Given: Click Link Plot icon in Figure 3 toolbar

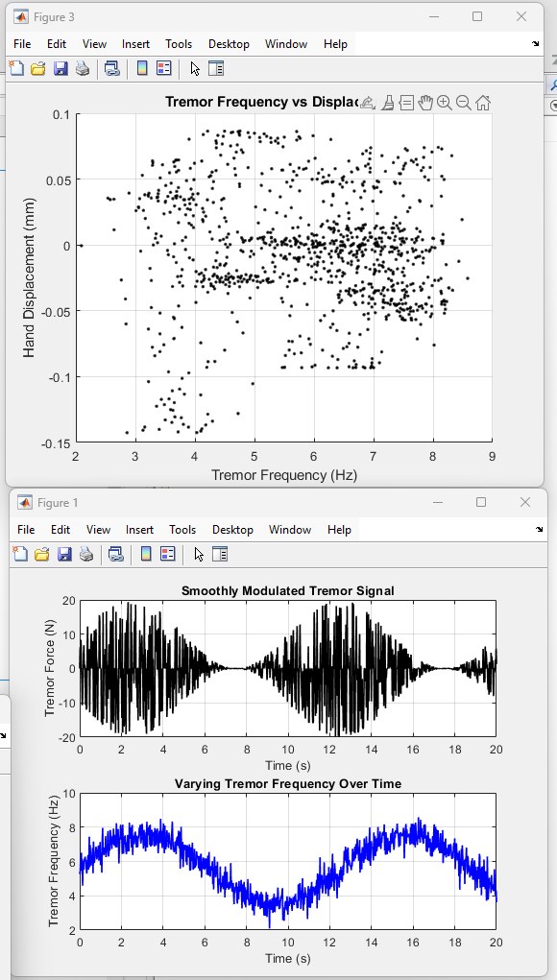Looking at the screenshot, I should coord(112,69).
